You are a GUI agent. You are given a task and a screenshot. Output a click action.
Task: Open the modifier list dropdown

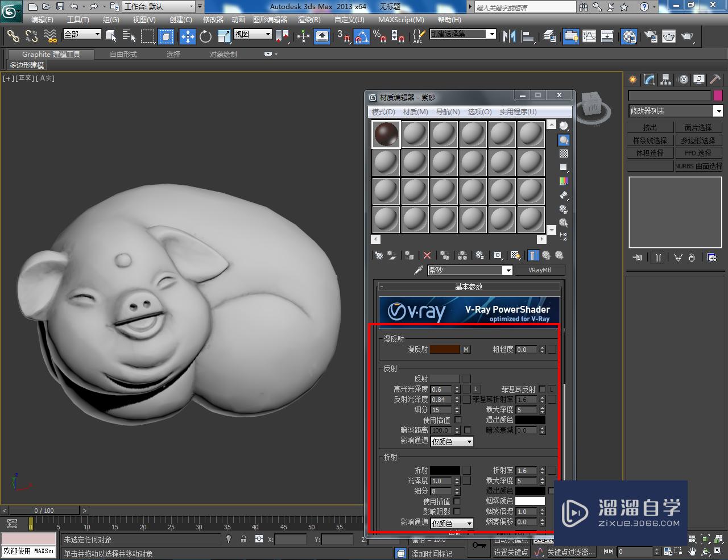pos(675,111)
